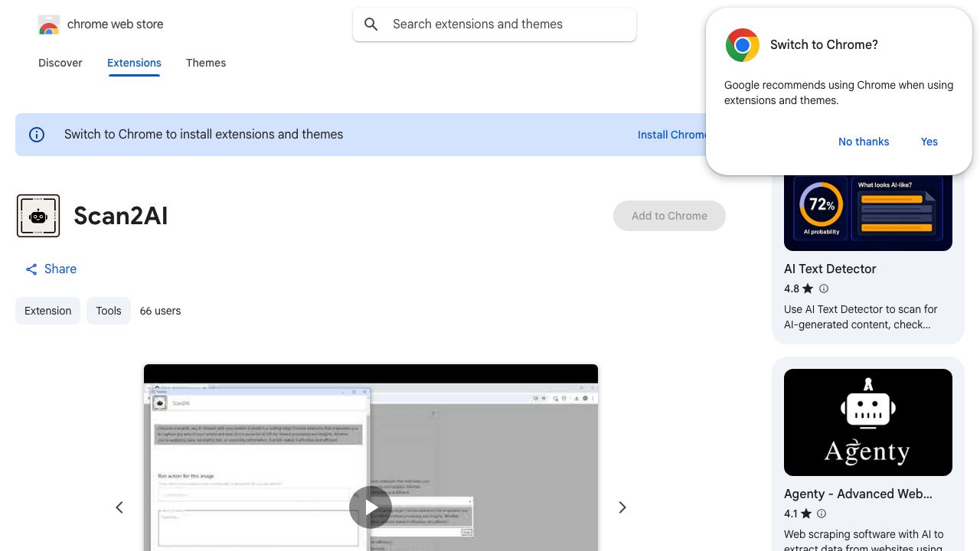Click the Google recommends using Chrome message
This screenshot has height=551, width=980.
(839, 93)
